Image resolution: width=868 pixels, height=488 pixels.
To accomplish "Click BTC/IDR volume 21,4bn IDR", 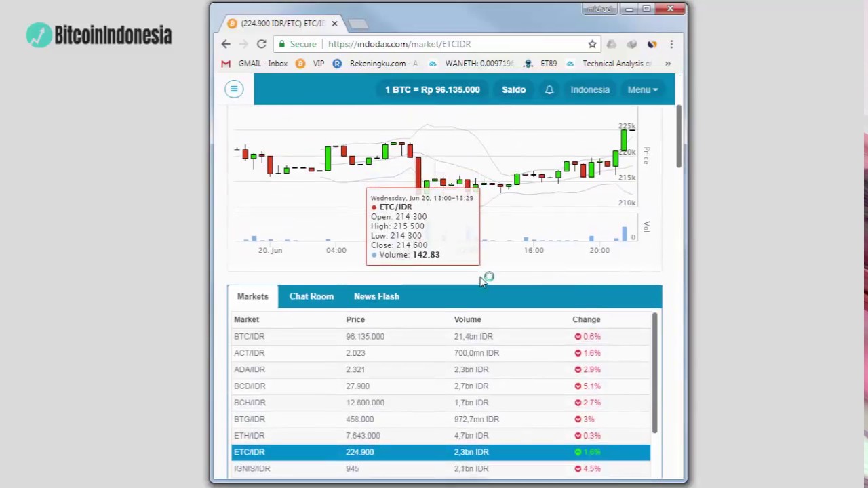I will [473, 336].
